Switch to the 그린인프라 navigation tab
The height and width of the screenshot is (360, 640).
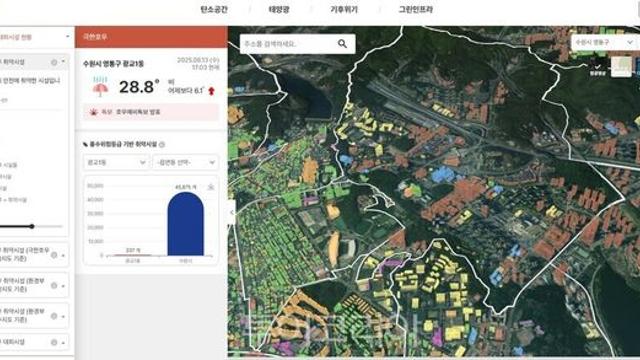pyautogui.click(x=416, y=9)
